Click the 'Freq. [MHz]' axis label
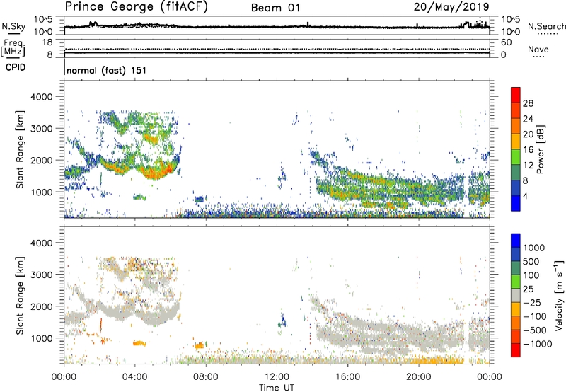The height and width of the screenshot is (392, 566). tap(13, 48)
